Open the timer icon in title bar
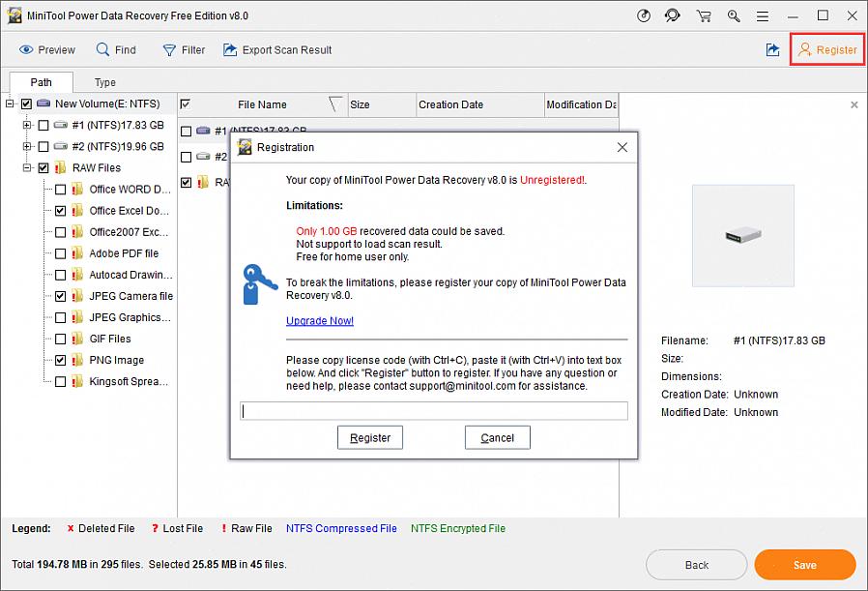868x591 pixels. click(643, 16)
